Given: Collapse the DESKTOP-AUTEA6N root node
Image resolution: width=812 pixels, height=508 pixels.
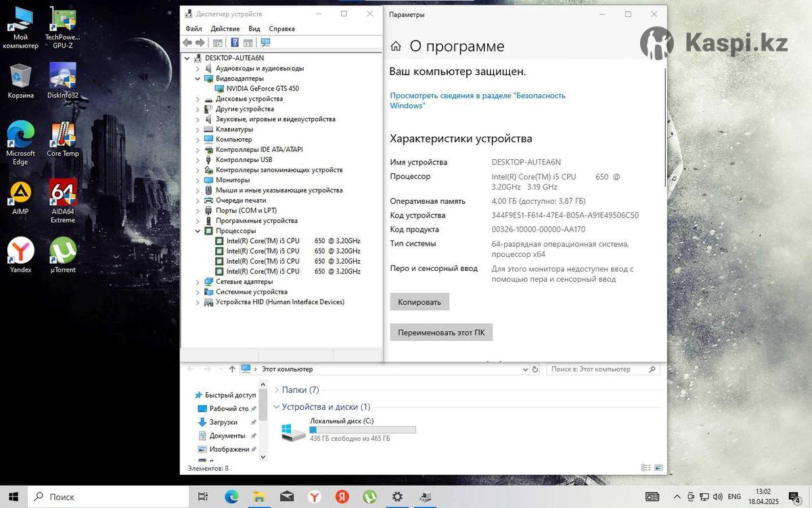Looking at the screenshot, I should pyautogui.click(x=187, y=58).
